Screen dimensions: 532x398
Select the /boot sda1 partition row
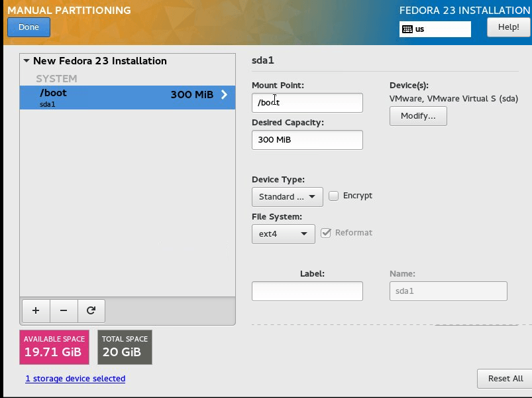(x=127, y=98)
